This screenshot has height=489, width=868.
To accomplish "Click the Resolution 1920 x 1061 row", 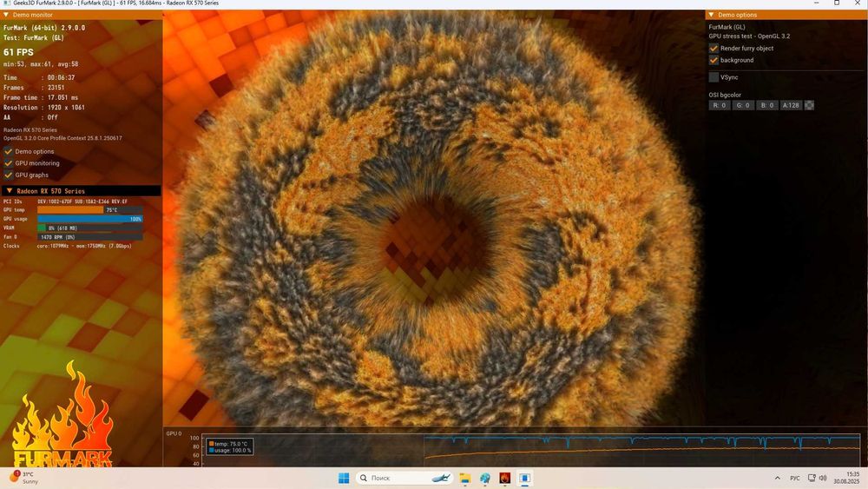I will [x=44, y=108].
